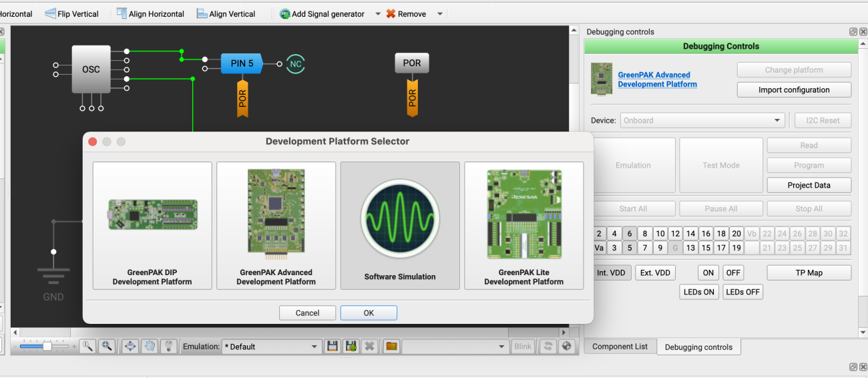Switch to Debugging controls tab

[698, 347]
